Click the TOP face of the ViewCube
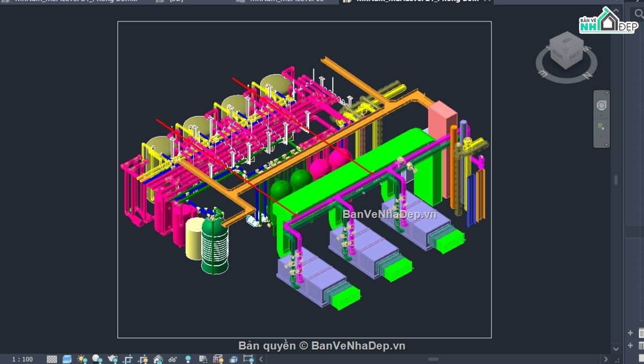644x364 pixels. [x=567, y=40]
